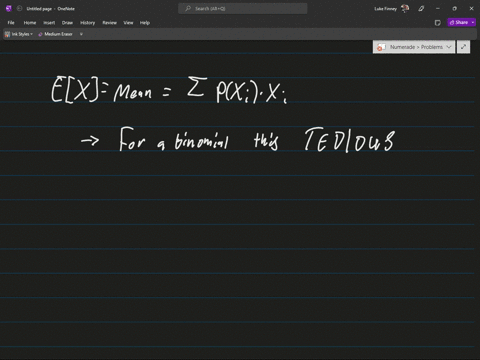Viewport: 480px width, 360px height.
Task: Click the 'Untitled page - OneNote' title text
Action: coord(51,9)
